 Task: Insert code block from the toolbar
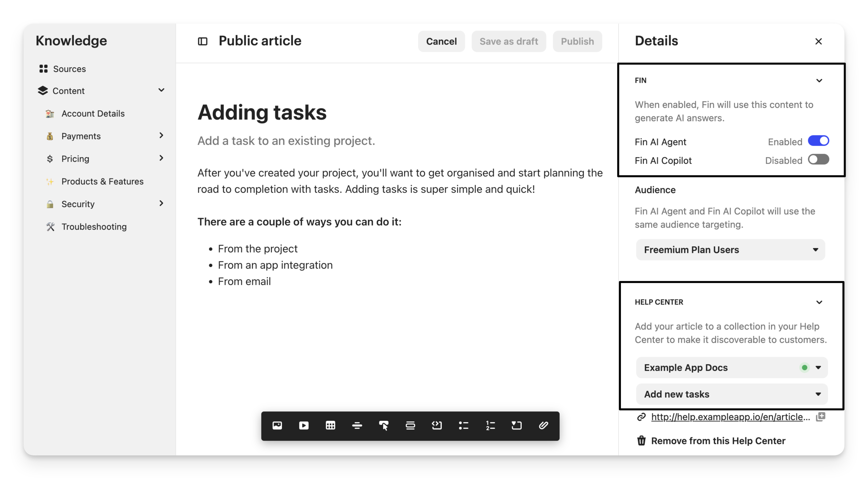(x=437, y=425)
